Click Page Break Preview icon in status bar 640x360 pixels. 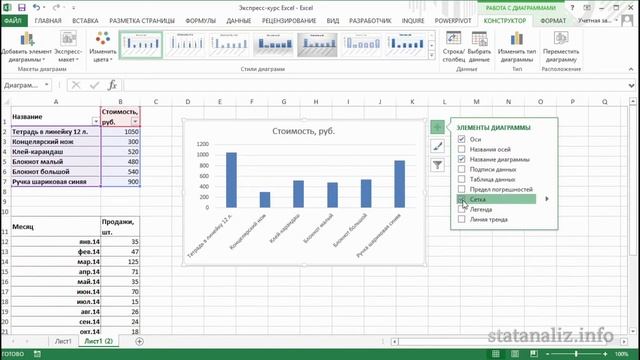[x=534, y=354]
